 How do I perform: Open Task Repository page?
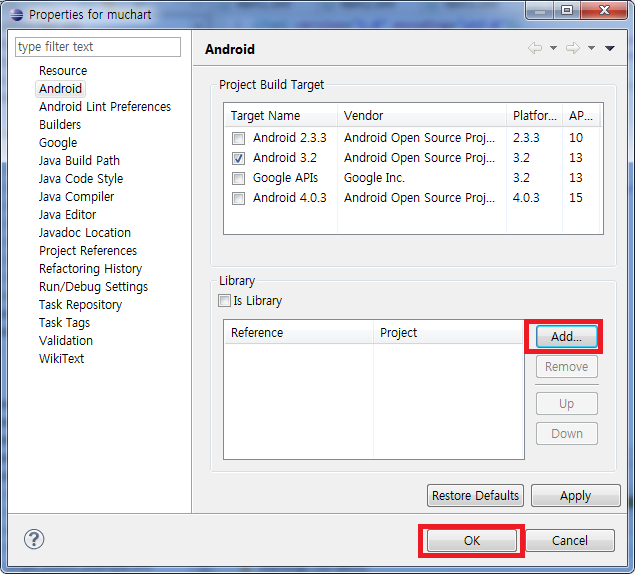81,305
